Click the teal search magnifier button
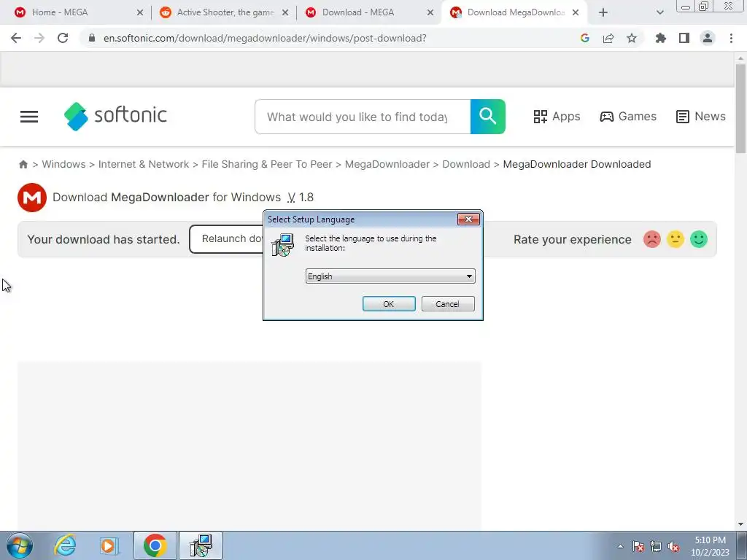Screen dimensions: 747x560 (487, 117)
